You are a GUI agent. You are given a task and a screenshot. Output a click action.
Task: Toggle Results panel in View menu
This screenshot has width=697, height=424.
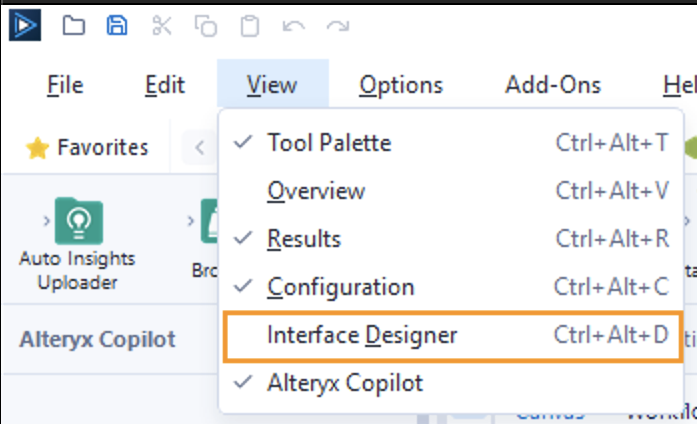(x=452, y=239)
